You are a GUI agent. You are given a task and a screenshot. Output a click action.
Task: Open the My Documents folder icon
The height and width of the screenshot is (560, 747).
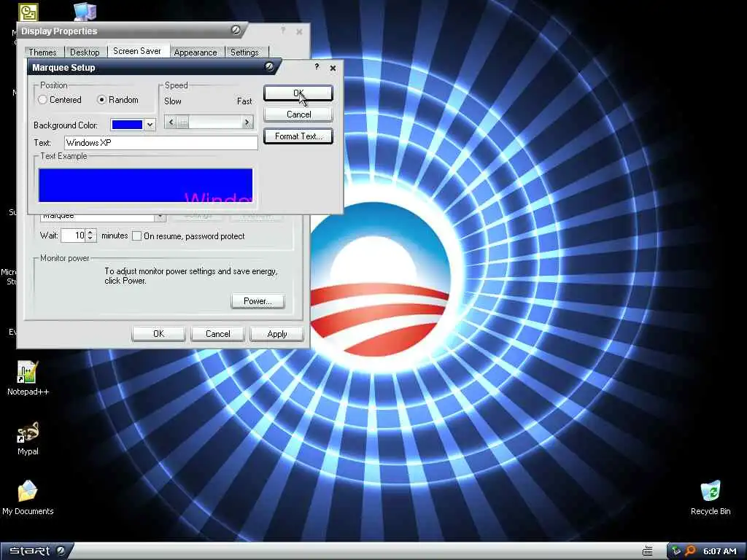[28, 497]
